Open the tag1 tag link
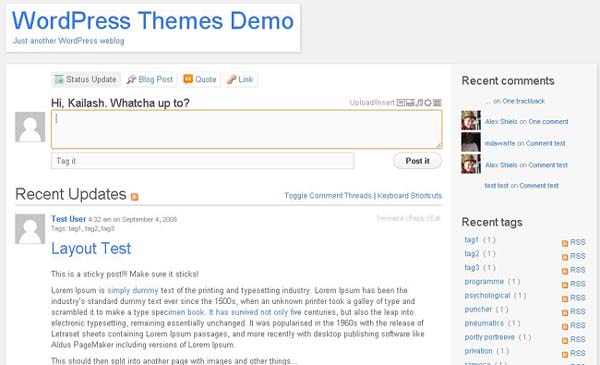Screen dimensions: 600x365 click(471, 240)
